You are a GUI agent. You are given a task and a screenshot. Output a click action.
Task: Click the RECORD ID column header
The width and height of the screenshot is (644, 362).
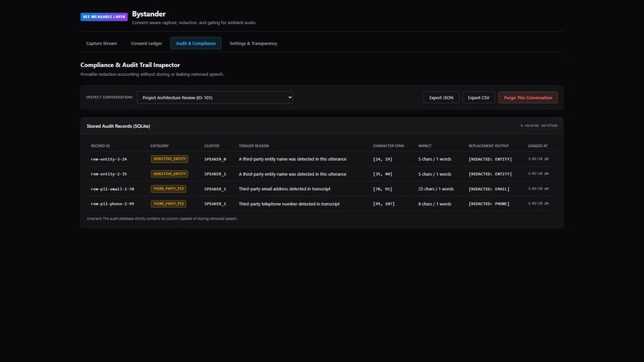coord(100,146)
